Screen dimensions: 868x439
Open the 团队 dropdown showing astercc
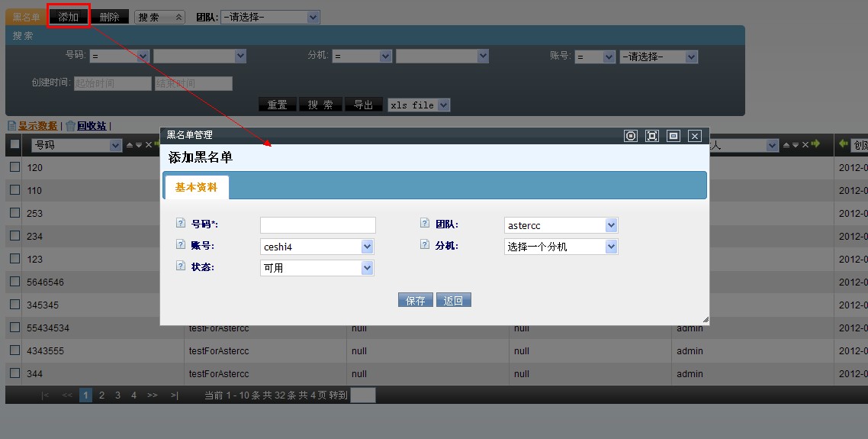pyautogui.click(x=561, y=225)
